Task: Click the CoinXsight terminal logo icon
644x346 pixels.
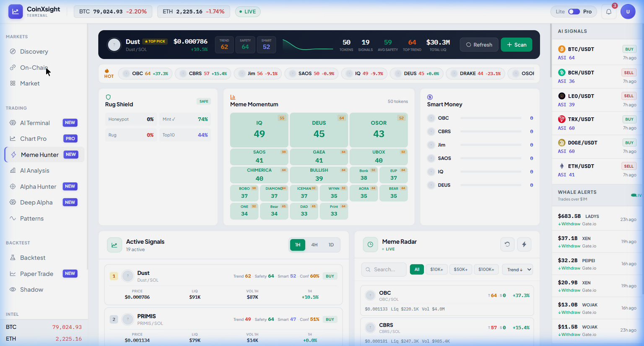Action: (16, 11)
